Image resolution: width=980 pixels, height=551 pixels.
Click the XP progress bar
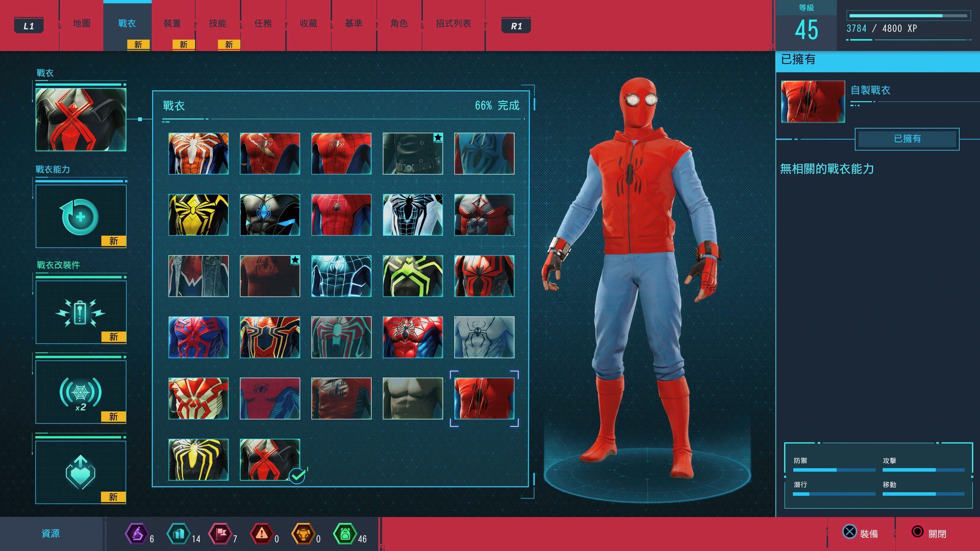908,16
